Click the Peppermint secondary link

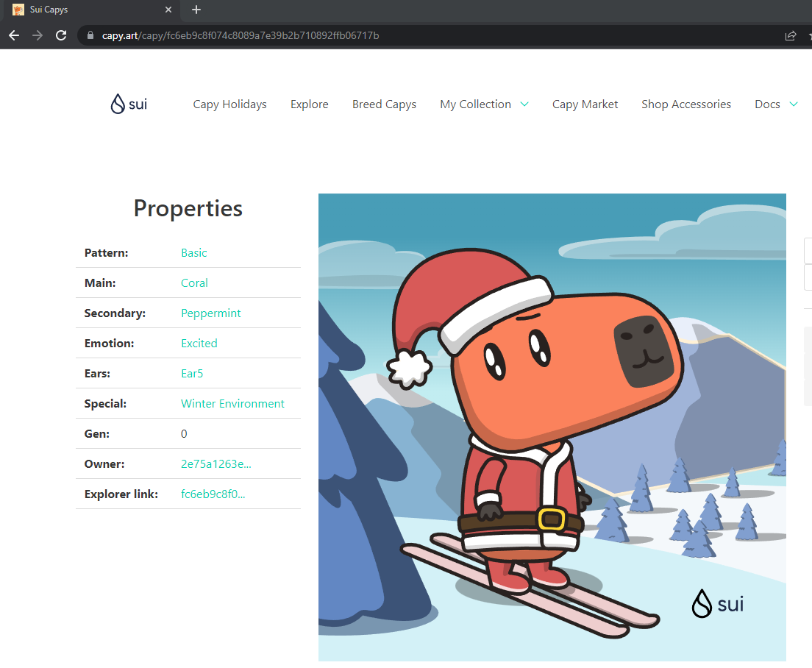(210, 313)
